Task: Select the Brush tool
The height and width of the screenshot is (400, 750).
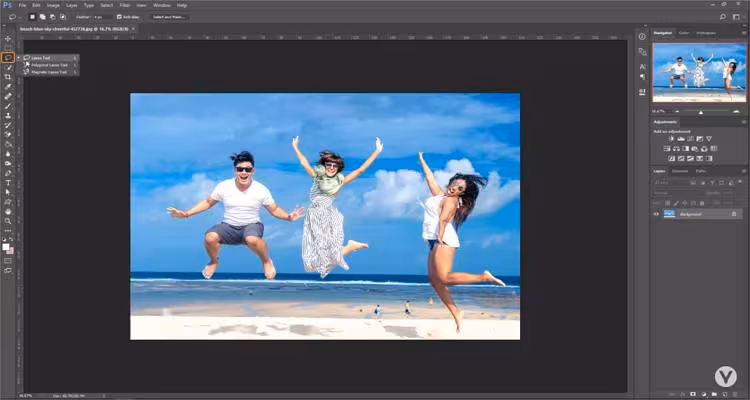Action: click(x=8, y=106)
